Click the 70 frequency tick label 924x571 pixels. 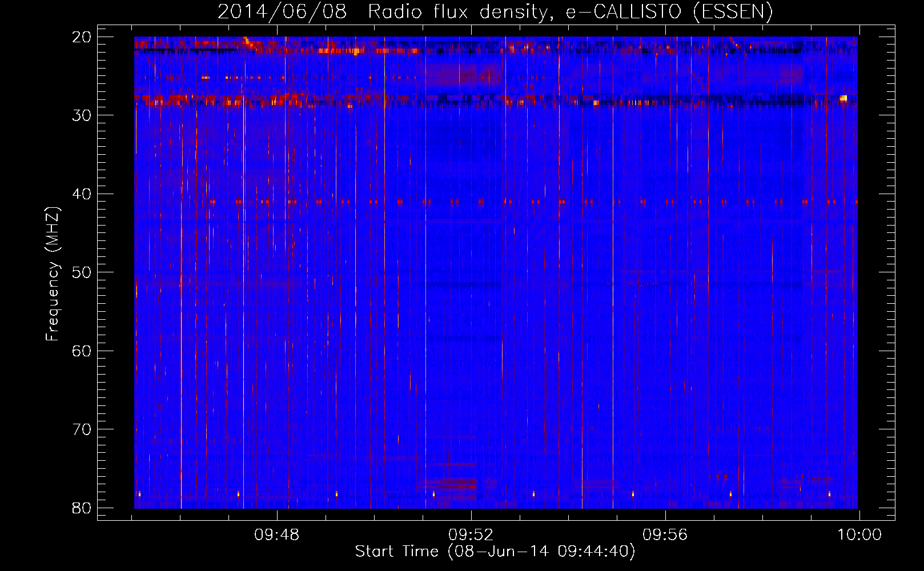[82, 429]
